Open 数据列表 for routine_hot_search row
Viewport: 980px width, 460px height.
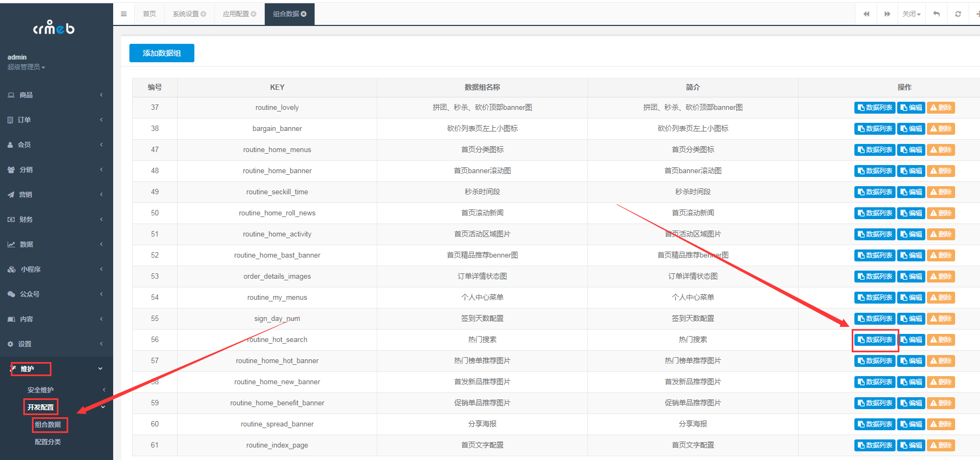(875, 340)
